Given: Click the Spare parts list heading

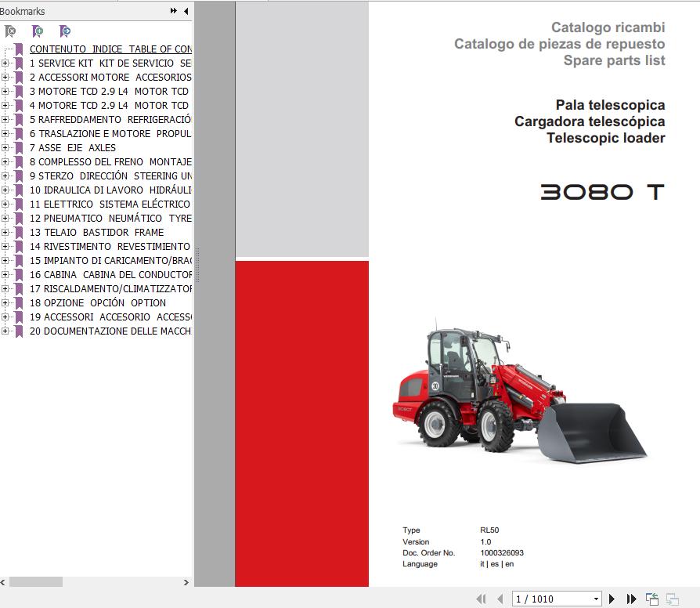Looking at the screenshot, I should click(615, 60).
